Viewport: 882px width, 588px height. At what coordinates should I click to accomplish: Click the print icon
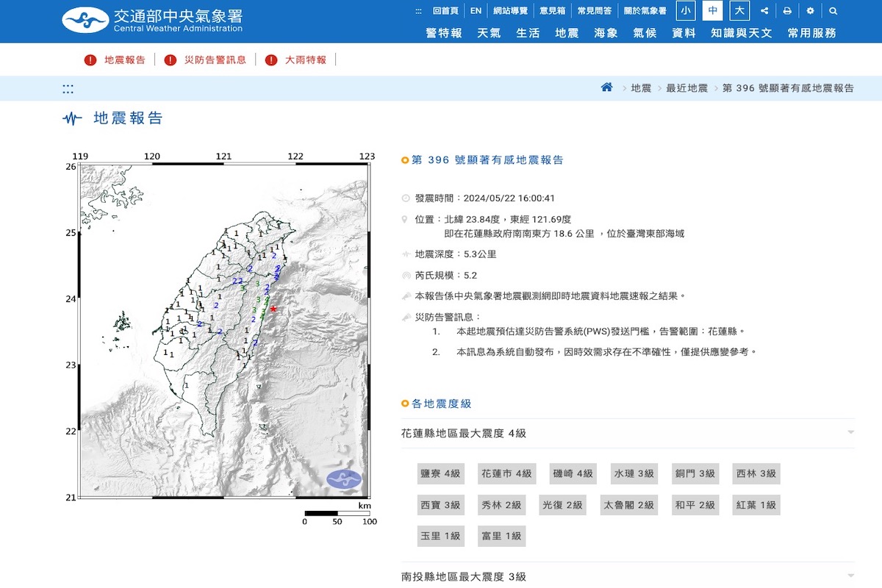(x=787, y=11)
